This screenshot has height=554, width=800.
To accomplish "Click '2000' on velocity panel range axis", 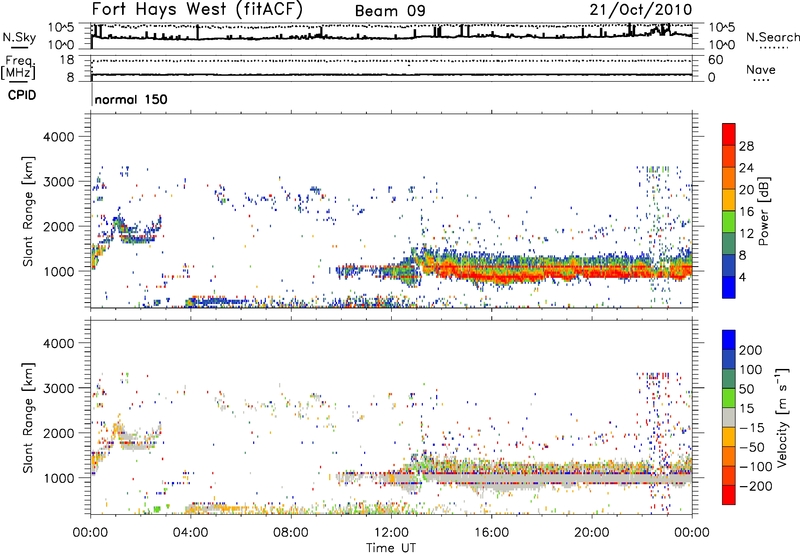I will 59,433.
